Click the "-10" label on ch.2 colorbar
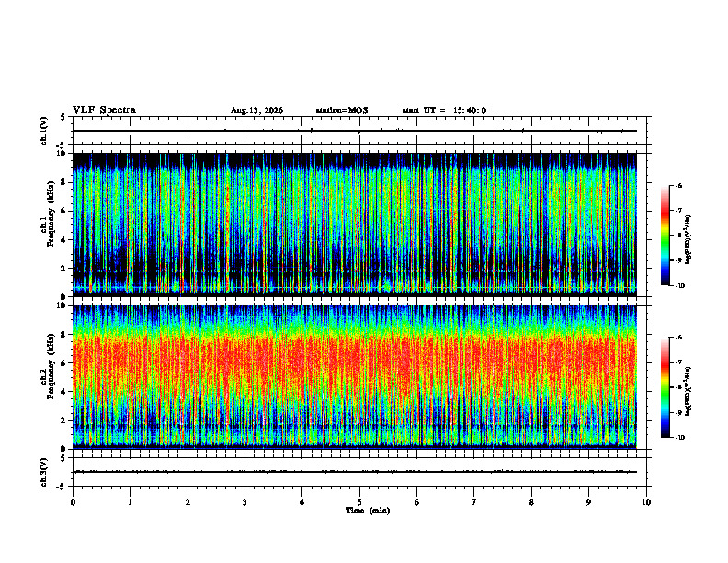728x563 pixels. click(x=679, y=438)
